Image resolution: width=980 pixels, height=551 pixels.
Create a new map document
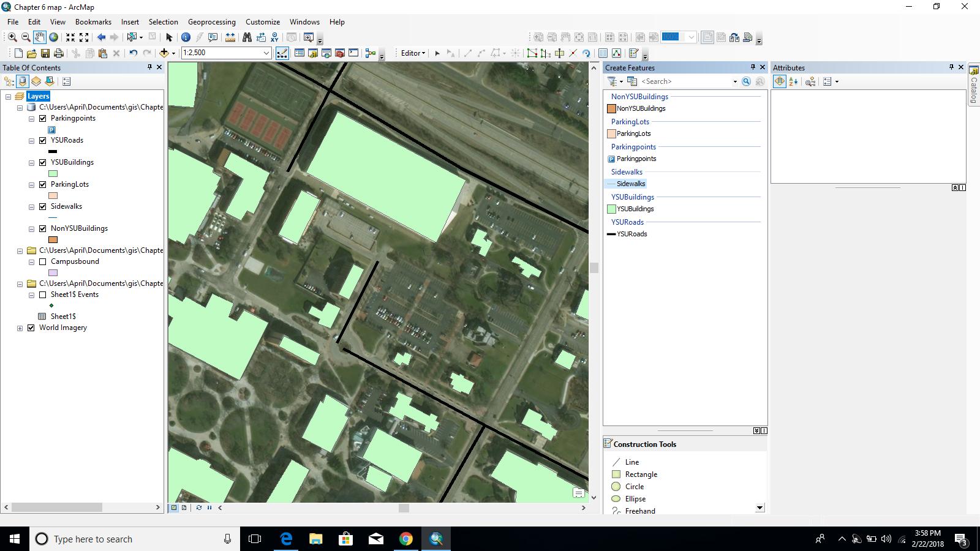[x=18, y=53]
